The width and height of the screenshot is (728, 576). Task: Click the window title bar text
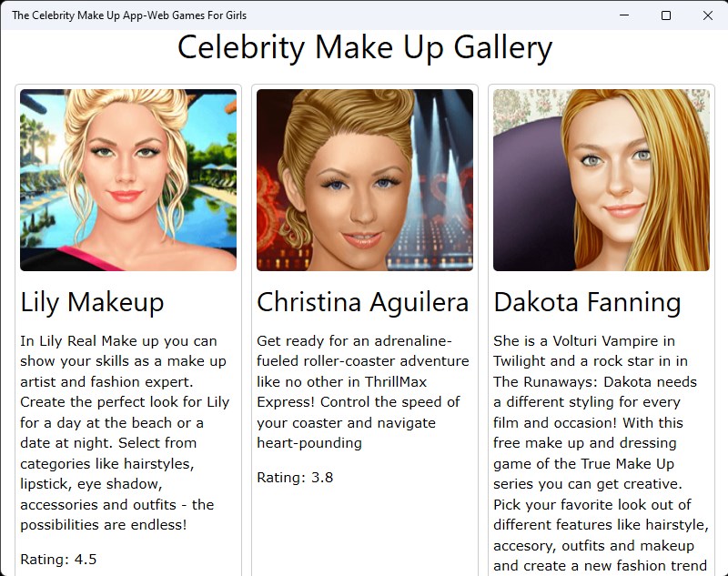129,15
